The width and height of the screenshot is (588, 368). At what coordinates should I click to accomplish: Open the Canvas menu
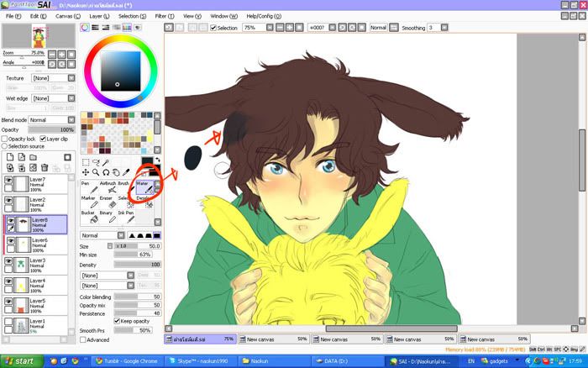[67, 16]
